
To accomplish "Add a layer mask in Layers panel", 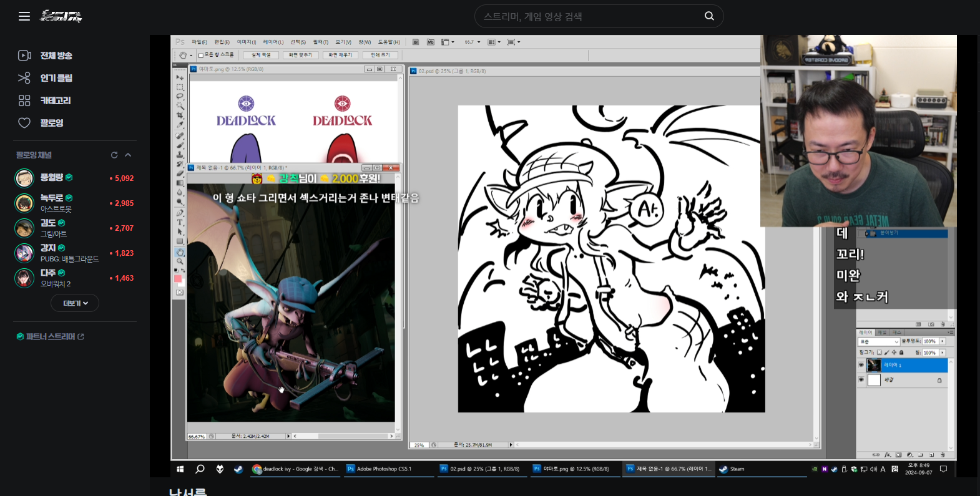I will [898, 455].
